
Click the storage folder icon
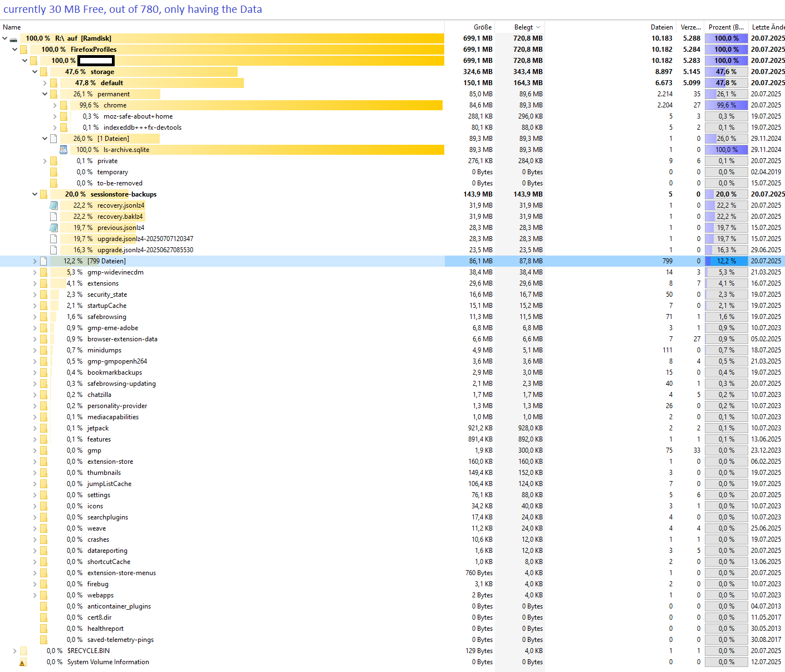[x=43, y=72]
